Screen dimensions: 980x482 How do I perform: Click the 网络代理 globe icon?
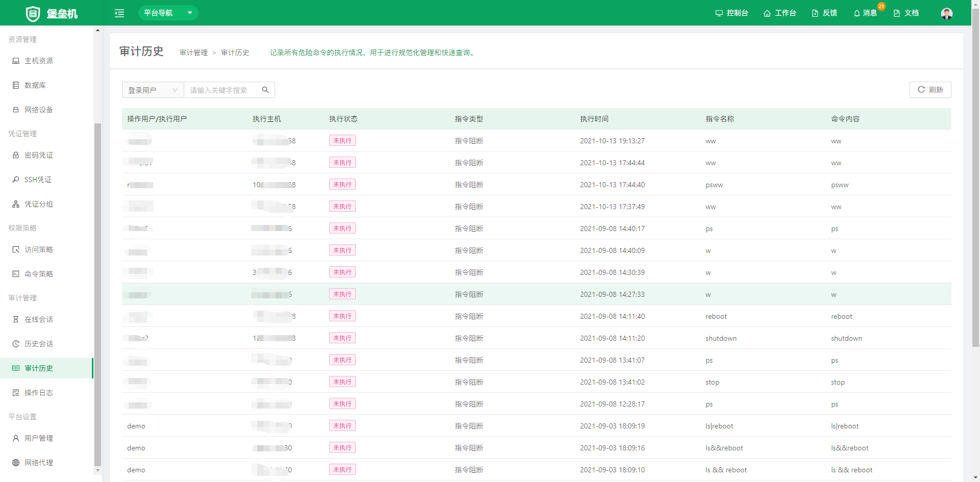coord(16,463)
